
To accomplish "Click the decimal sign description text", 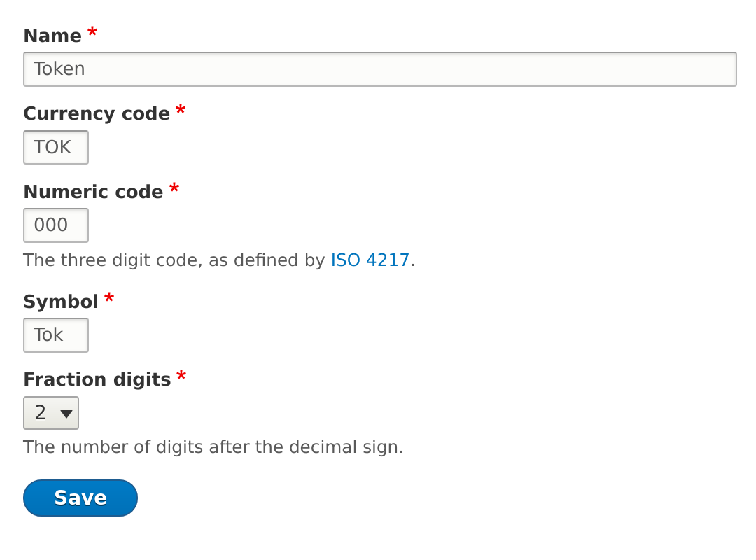I will click(213, 447).
